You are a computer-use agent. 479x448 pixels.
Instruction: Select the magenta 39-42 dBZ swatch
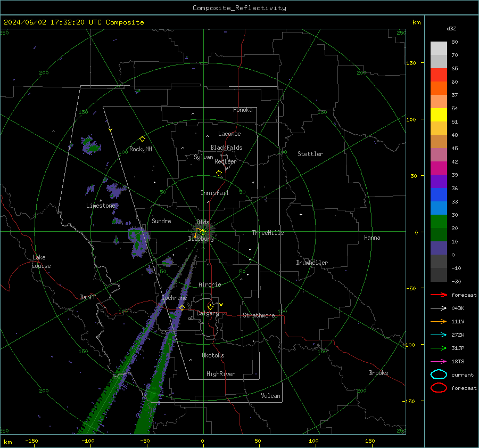tap(439, 168)
